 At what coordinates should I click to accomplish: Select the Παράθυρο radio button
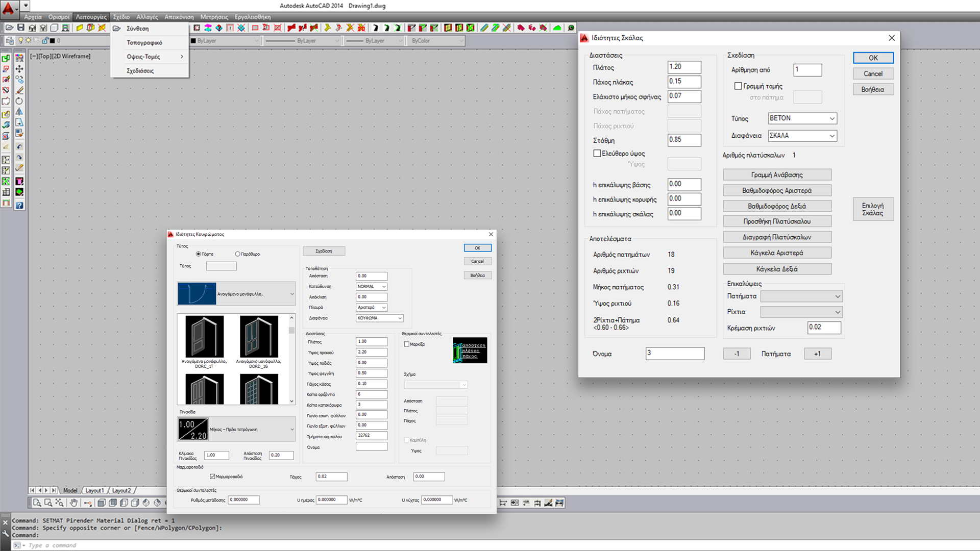click(x=237, y=254)
